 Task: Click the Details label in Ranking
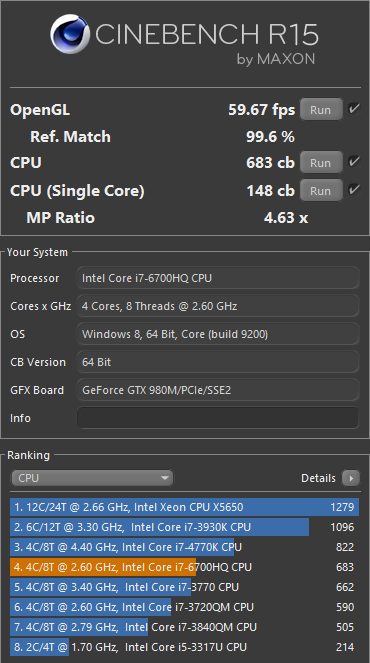318,478
